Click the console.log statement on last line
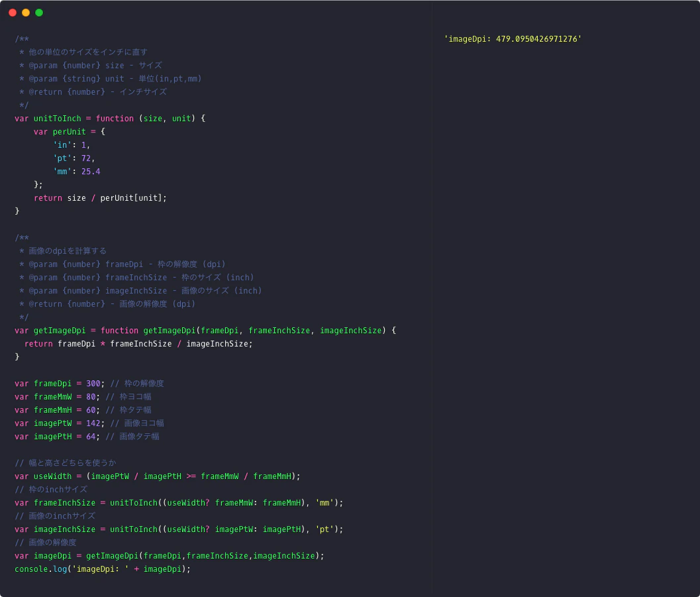Screen dimensions: 700x597 tap(102, 569)
